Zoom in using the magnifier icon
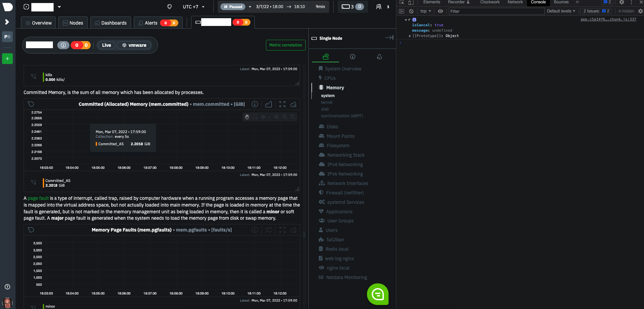The image size is (644, 309). coord(276,117)
